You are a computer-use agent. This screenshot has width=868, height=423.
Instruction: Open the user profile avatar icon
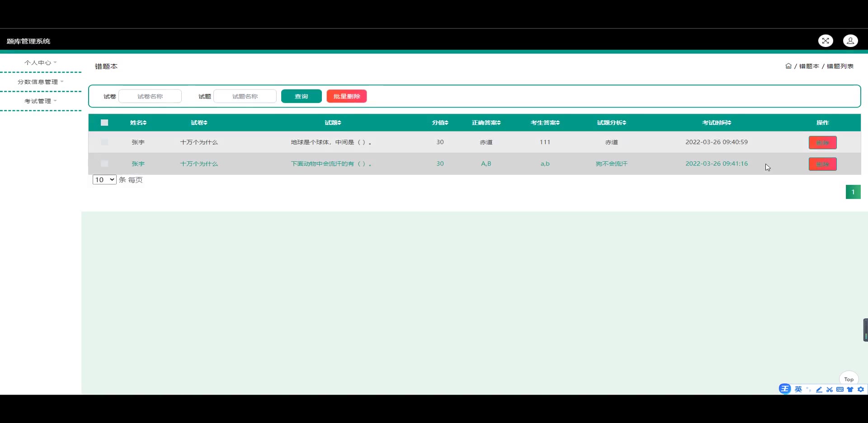click(850, 41)
